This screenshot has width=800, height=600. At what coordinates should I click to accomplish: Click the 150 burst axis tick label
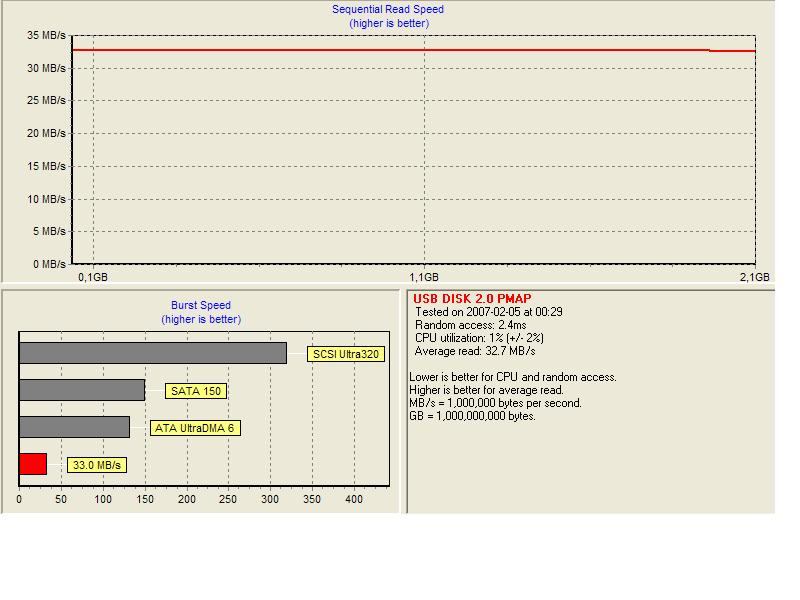coord(145,499)
